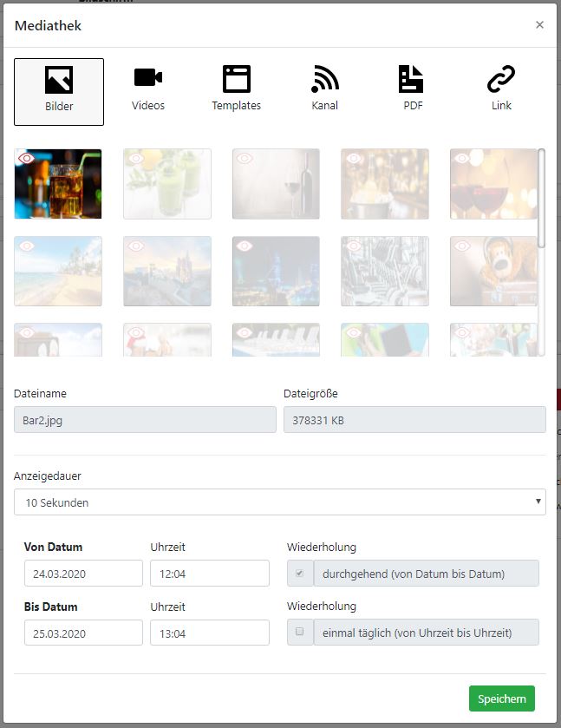
Task: Click the Von Datum date field
Action: (x=83, y=574)
